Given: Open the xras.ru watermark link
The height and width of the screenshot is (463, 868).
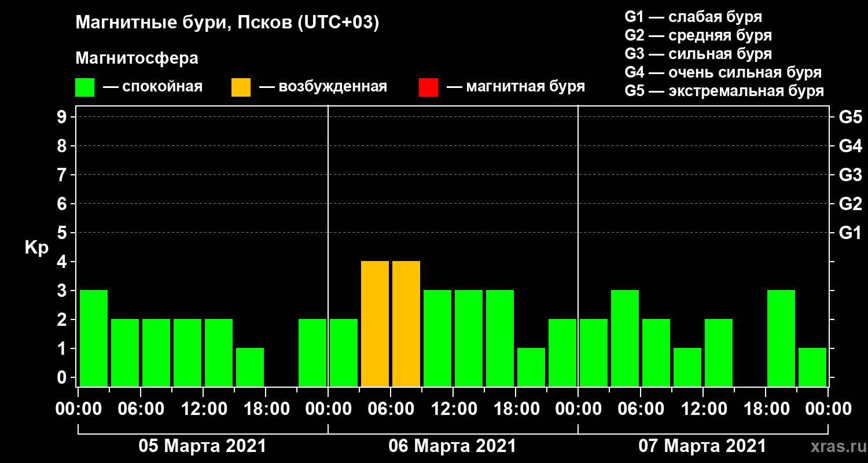Looking at the screenshot, I should pyautogui.click(x=835, y=446).
